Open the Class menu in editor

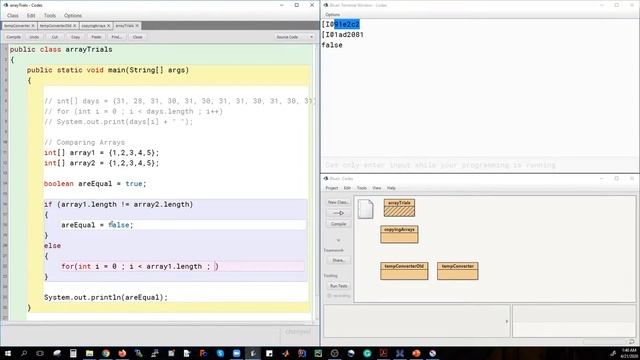[13, 16]
